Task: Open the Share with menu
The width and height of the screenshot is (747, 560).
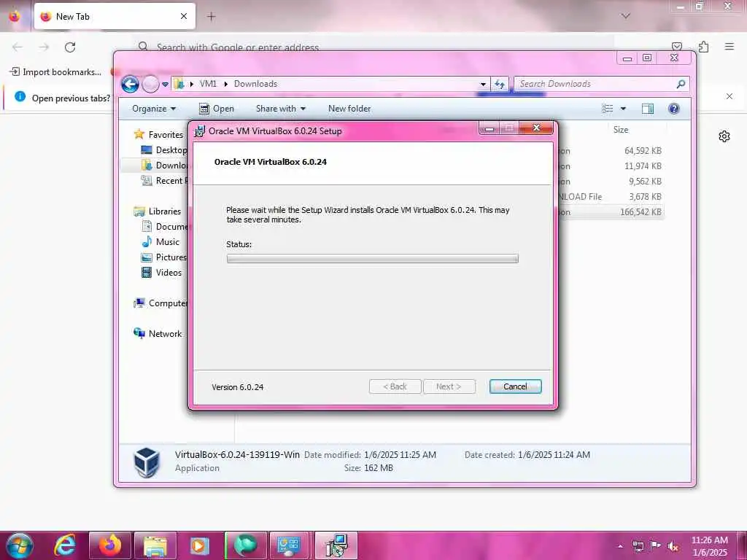Action: (281, 109)
